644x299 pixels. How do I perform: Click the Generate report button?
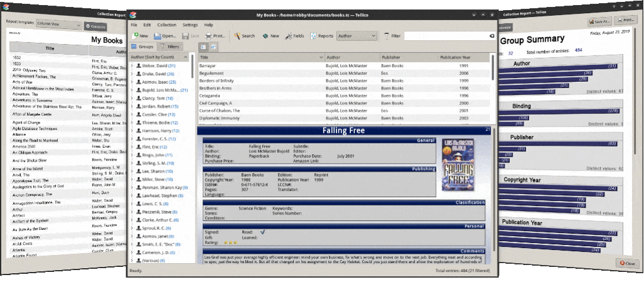coord(96,27)
